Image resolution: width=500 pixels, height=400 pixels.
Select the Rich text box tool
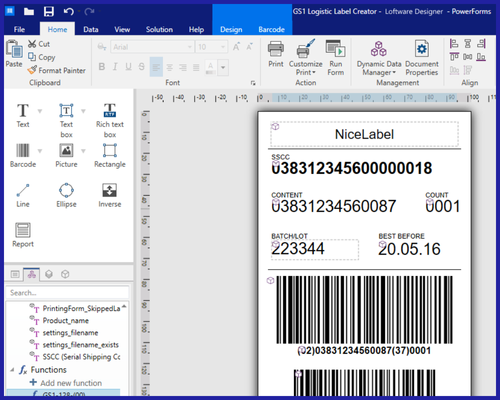point(110,120)
